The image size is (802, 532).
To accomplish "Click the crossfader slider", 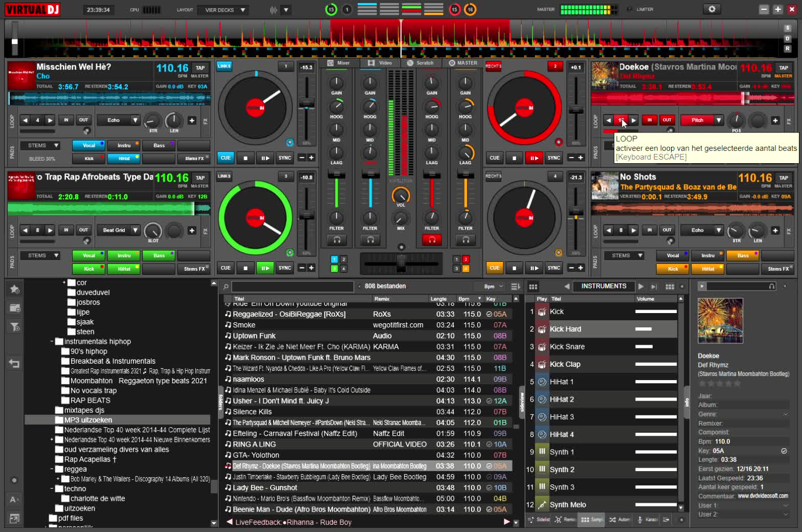I will pyautogui.click(x=402, y=263).
